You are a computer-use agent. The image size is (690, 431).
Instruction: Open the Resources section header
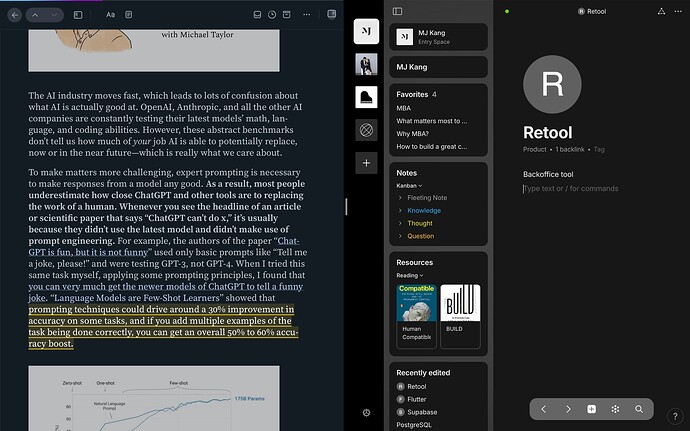[x=415, y=262]
